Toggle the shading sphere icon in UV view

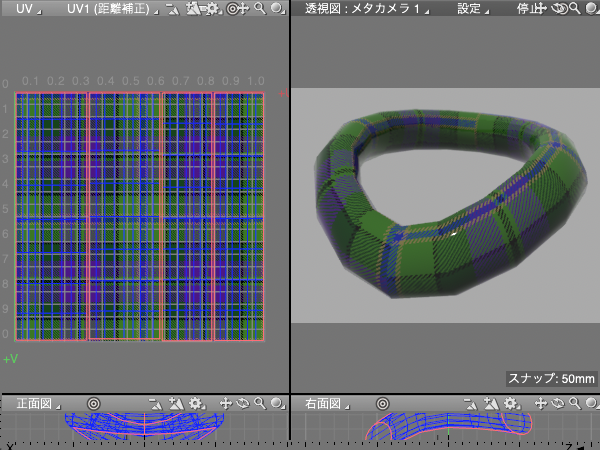tap(276, 8)
